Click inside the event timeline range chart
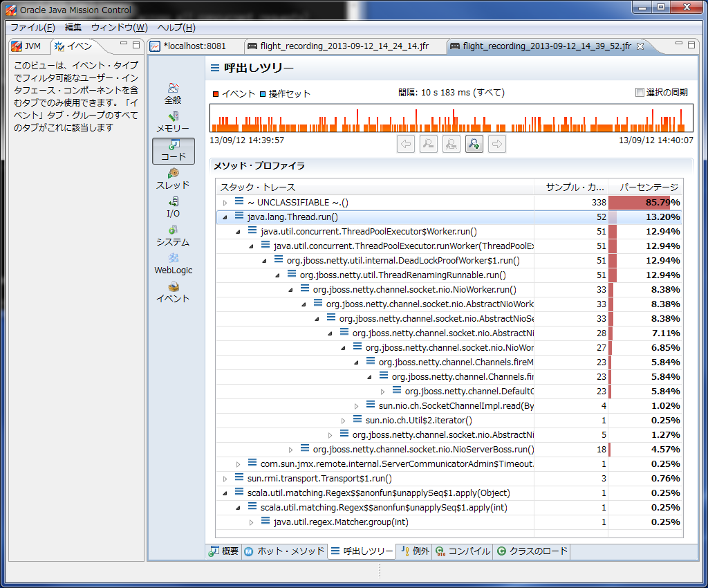This screenshot has height=588, width=708. (x=451, y=118)
